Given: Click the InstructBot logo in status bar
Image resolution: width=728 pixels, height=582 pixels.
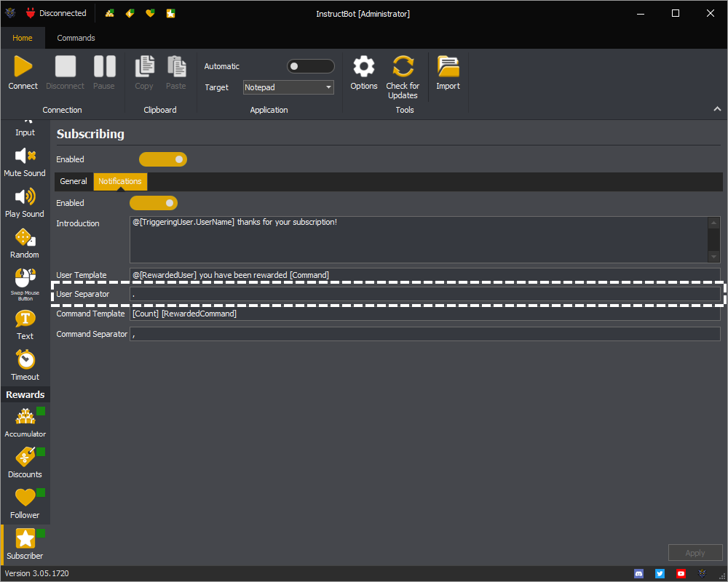Looking at the screenshot, I should 702,574.
